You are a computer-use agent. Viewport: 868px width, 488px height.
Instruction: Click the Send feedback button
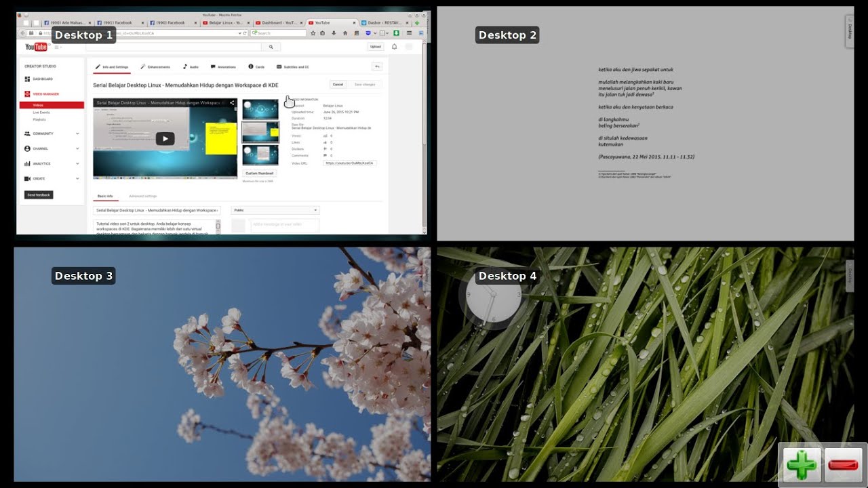click(39, 195)
